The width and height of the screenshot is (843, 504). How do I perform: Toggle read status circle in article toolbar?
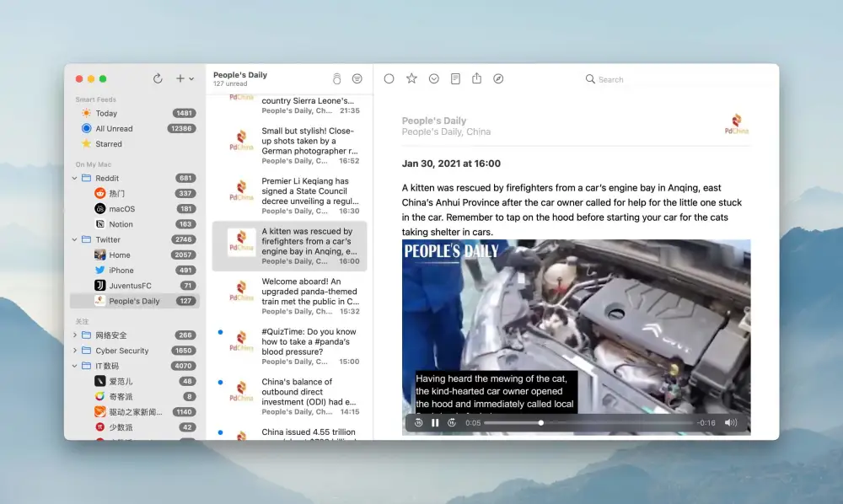click(x=389, y=78)
